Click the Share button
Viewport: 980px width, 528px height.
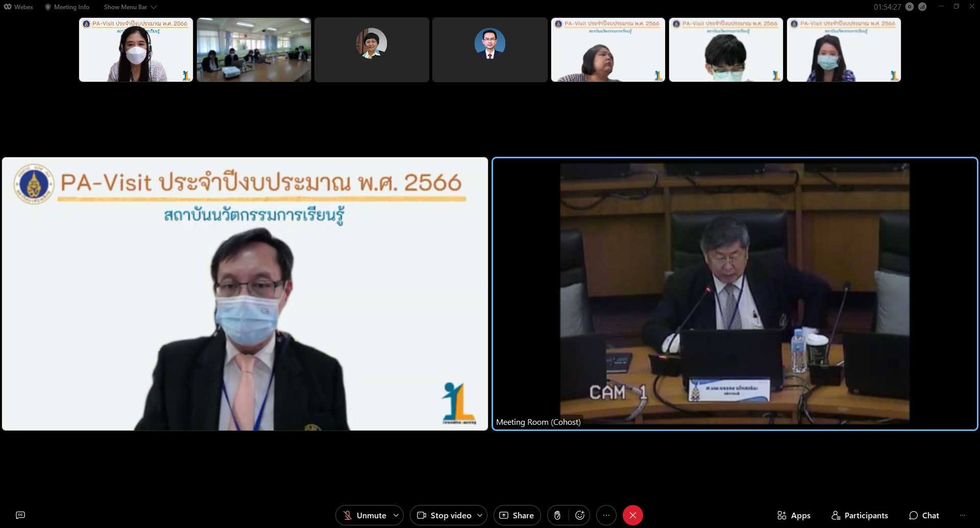click(517, 515)
